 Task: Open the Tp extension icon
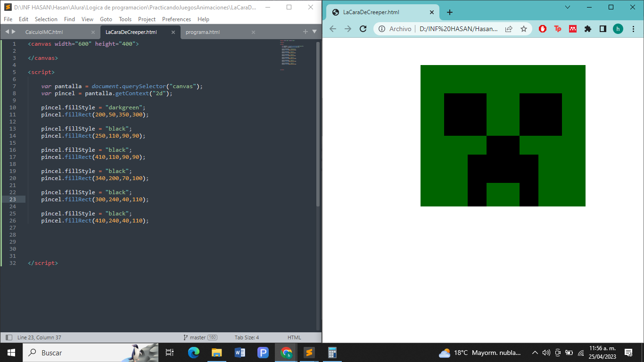[558, 29]
